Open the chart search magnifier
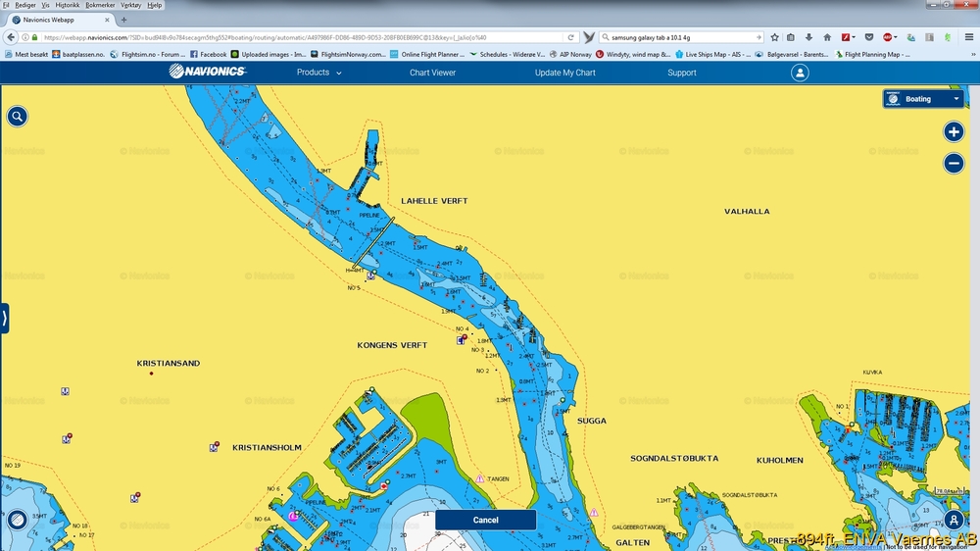 click(x=18, y=117)
